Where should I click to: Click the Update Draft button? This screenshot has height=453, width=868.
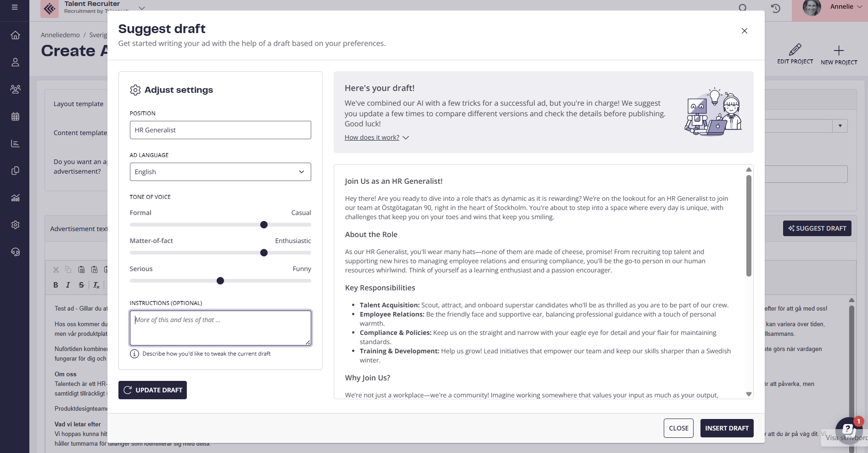point(152,390)
